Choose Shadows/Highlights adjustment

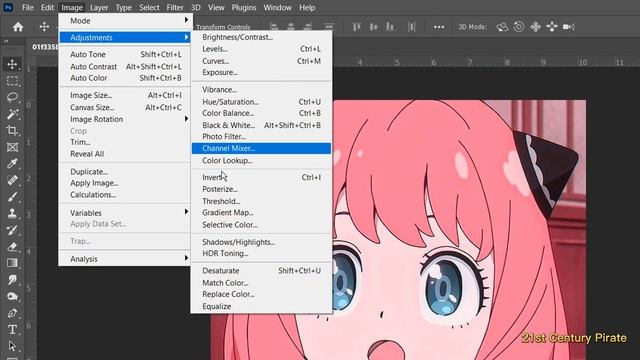tap(261, 242)
